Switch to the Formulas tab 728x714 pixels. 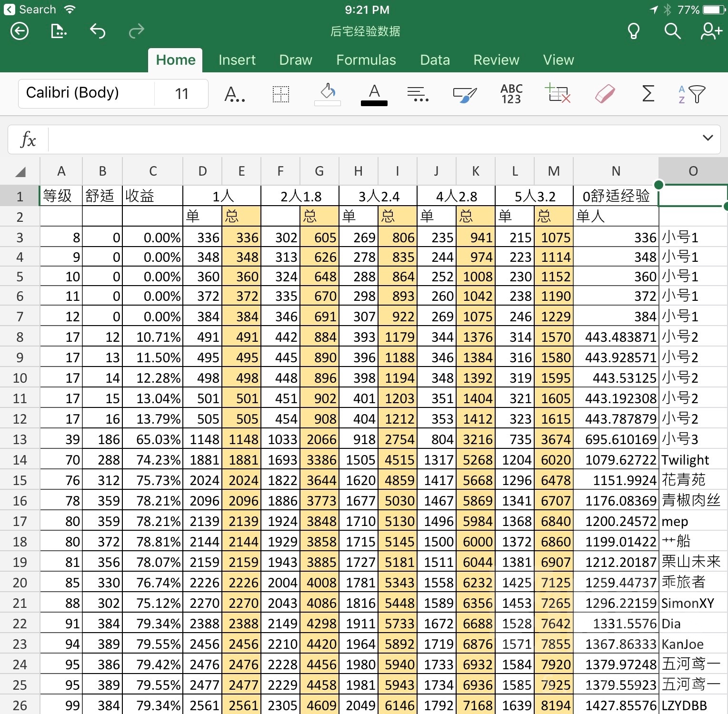pos(366,60)
